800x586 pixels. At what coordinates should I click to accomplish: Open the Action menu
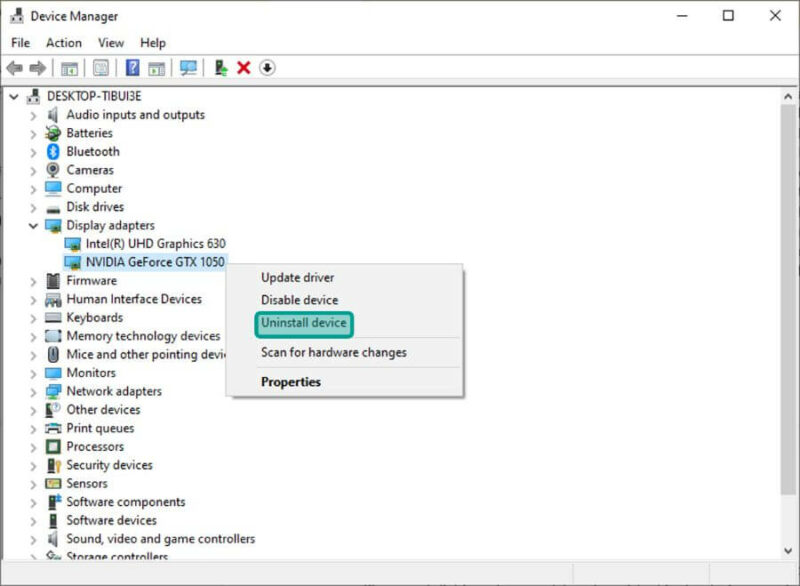(x=64, y=43)
